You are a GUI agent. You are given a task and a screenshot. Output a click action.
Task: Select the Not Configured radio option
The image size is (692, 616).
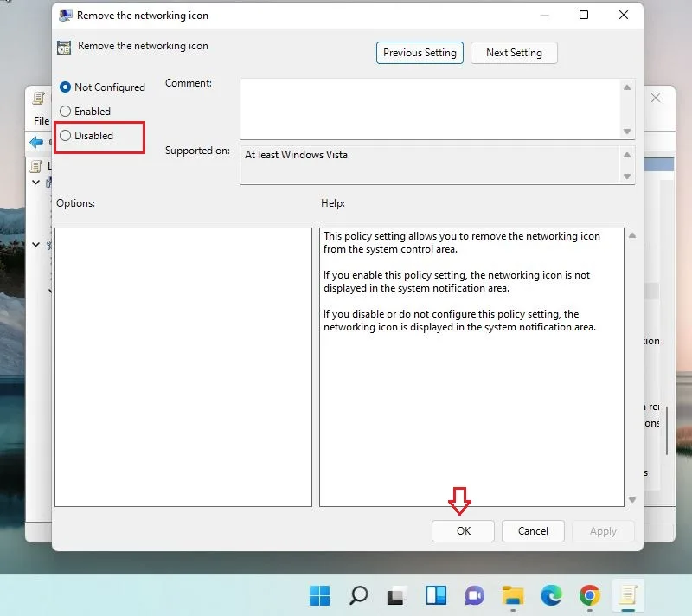pos(102,87)
